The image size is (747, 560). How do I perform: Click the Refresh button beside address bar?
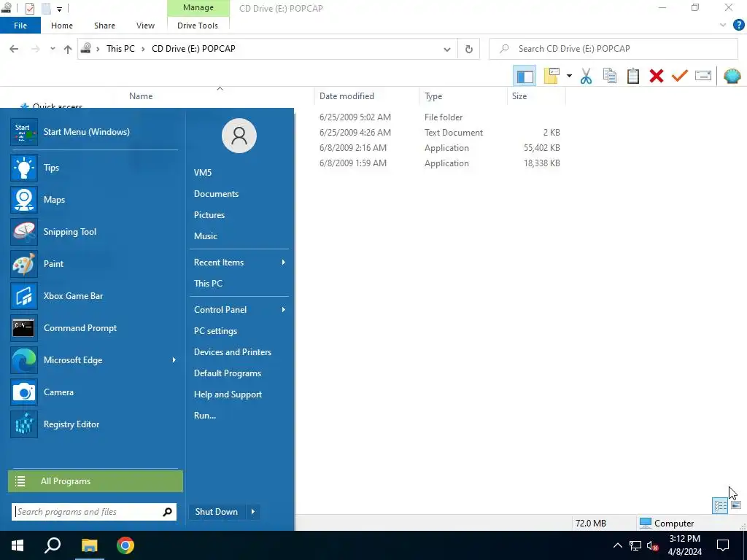pyautogui.click(x=469, y=49)
